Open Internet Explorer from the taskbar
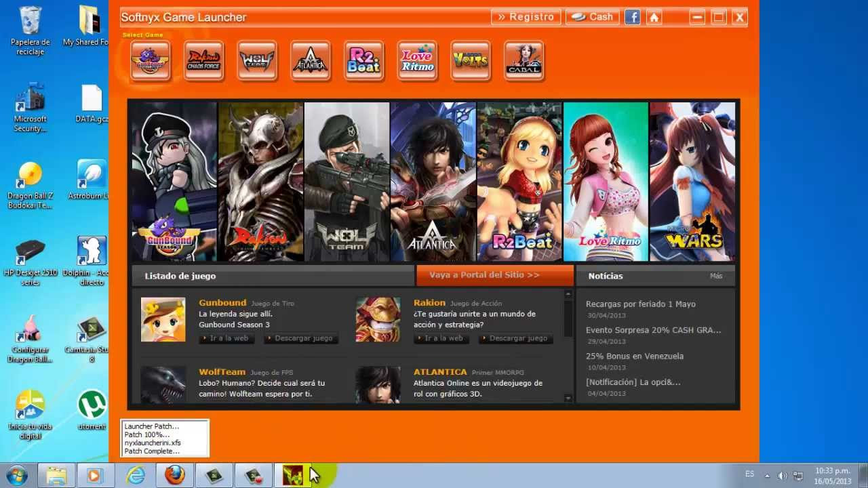Viewport: 868px width, 488px height. 136,475
